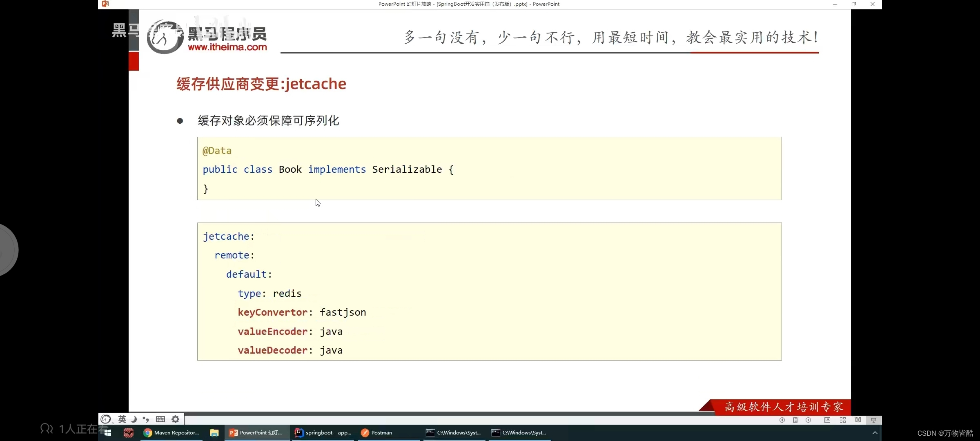
Task: Click the keyConvertor yaml key
Action: click(272, 312)
